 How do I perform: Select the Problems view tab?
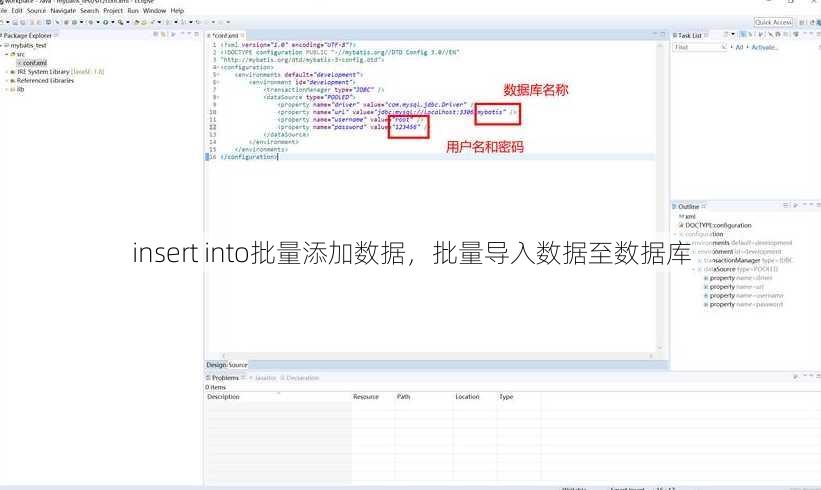tap(225, 377)
